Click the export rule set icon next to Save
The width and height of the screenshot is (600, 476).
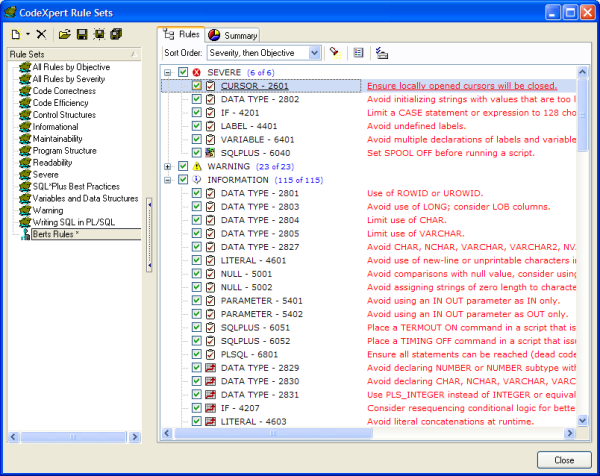click(99, 34)
